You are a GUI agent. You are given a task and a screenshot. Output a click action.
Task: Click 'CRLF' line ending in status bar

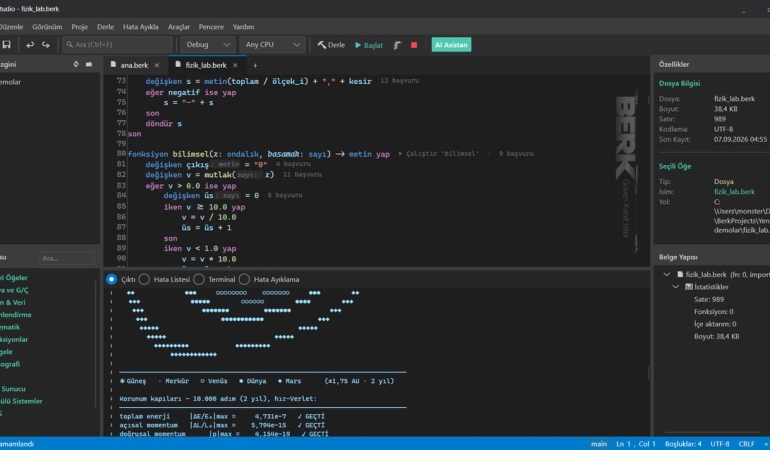[x=746, y=444]
